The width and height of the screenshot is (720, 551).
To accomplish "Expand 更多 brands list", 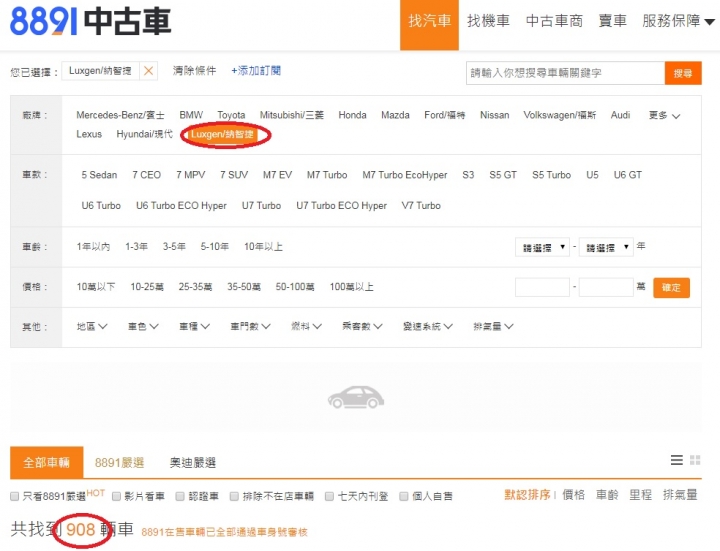I will 664,115.
